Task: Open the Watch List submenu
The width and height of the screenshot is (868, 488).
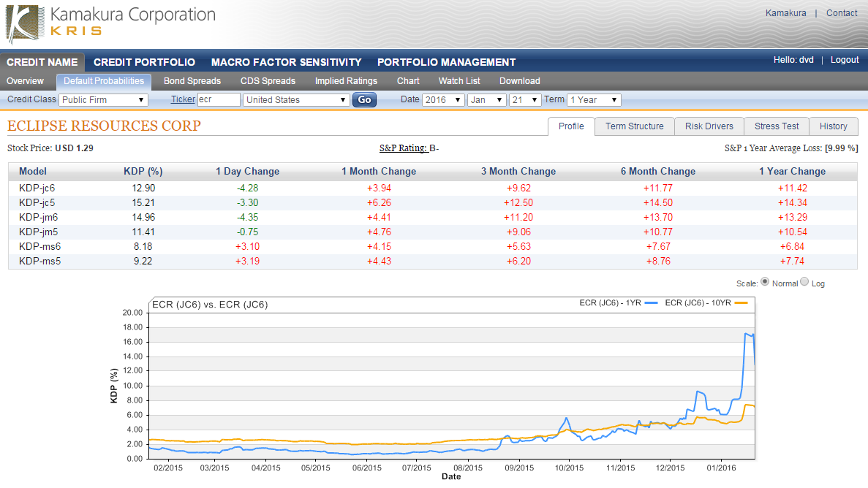Action: pos(459,81)
